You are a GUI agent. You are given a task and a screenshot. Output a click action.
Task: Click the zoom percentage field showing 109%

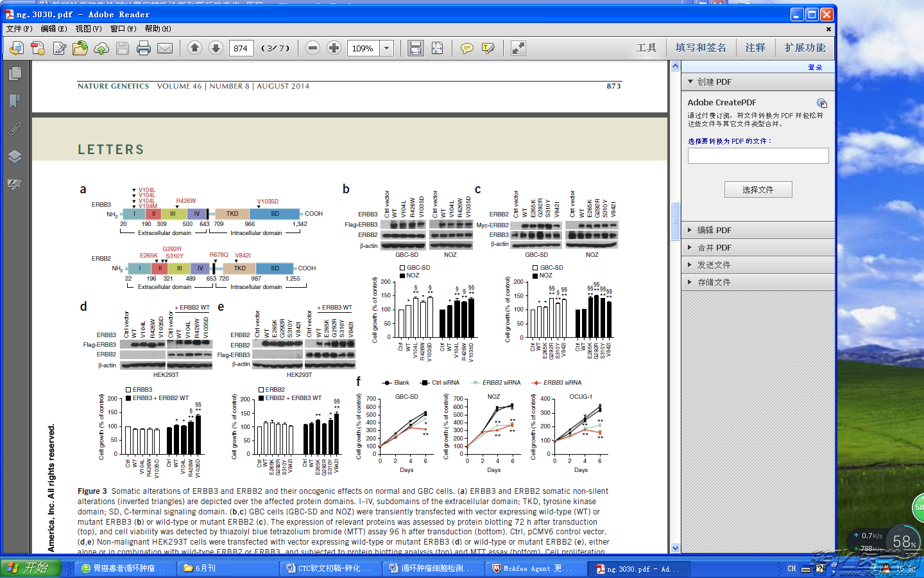(x=363, y=48)
